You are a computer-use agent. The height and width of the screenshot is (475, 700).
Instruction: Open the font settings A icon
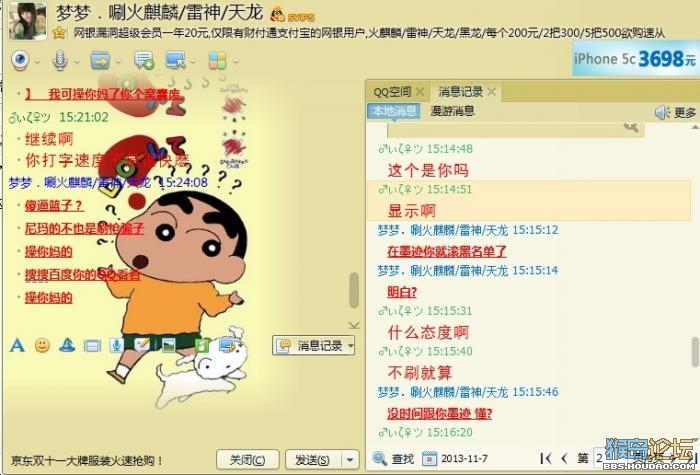[17, 345]
